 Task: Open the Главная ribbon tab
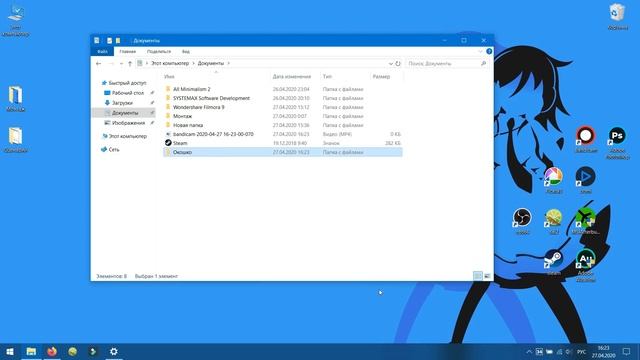pyautogui.click(x=127, y=51)
